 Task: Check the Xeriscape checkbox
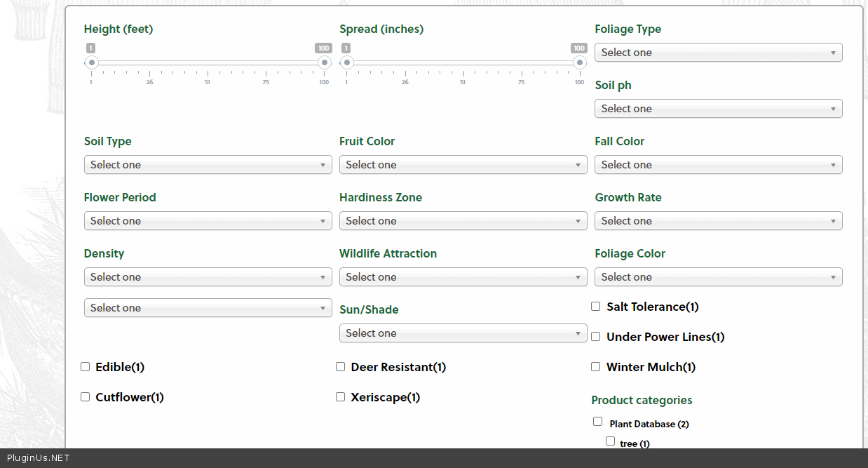(341, 397)
